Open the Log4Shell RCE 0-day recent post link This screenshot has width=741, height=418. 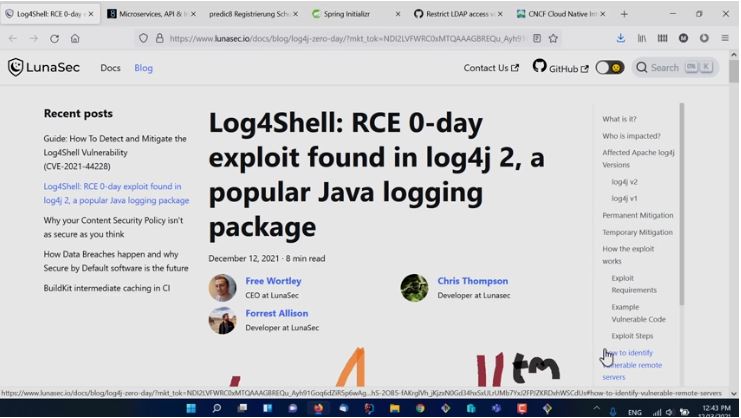(x=116, y=193)
